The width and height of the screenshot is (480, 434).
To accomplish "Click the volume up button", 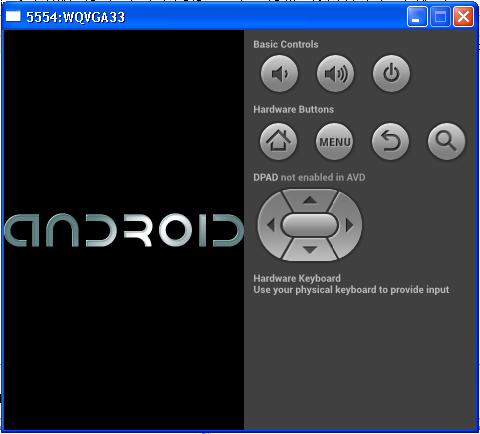I will (x=335, y=74).
